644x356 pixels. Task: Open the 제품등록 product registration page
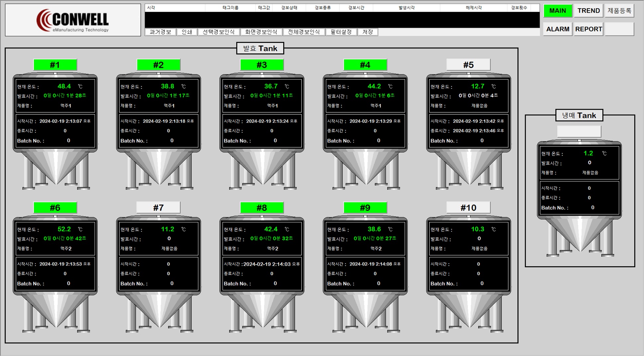[619, 11]
